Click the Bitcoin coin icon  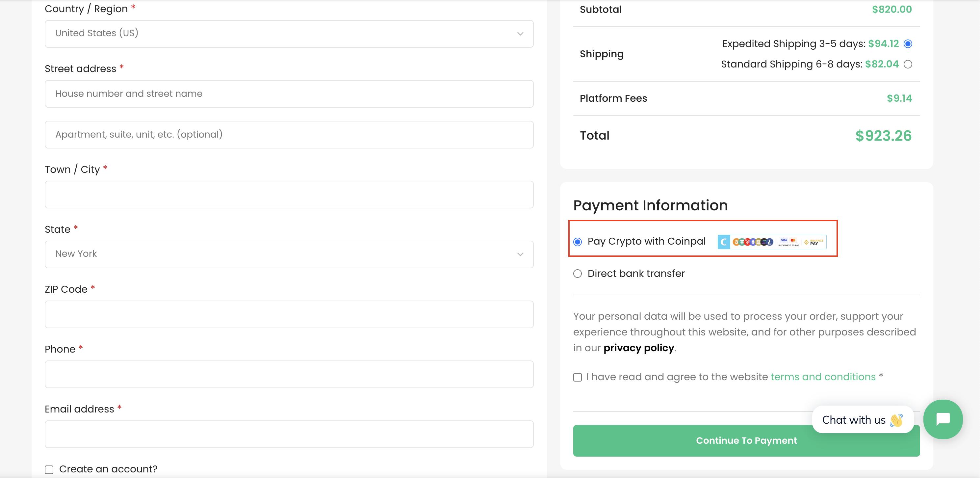click(x=736, y=242)
